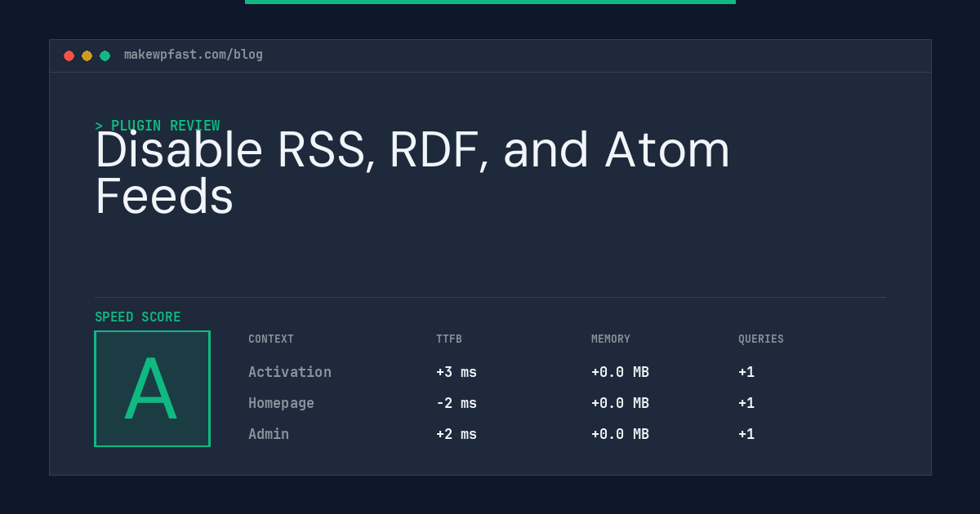
Task: Select the Admin row label
Action: click(269, 434)
